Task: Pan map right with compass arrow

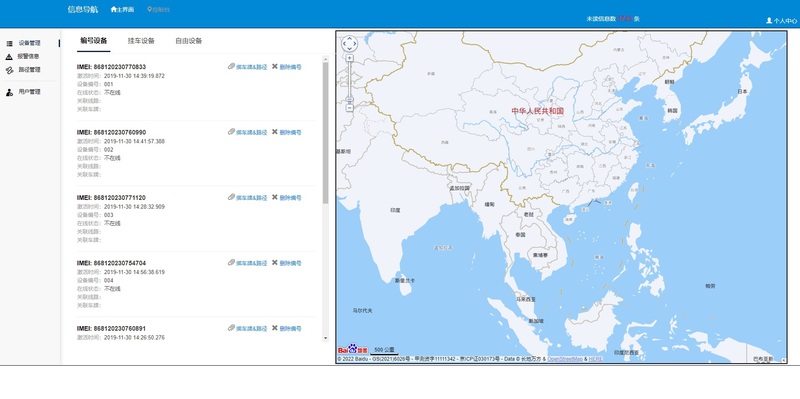Action: [356, 44]
